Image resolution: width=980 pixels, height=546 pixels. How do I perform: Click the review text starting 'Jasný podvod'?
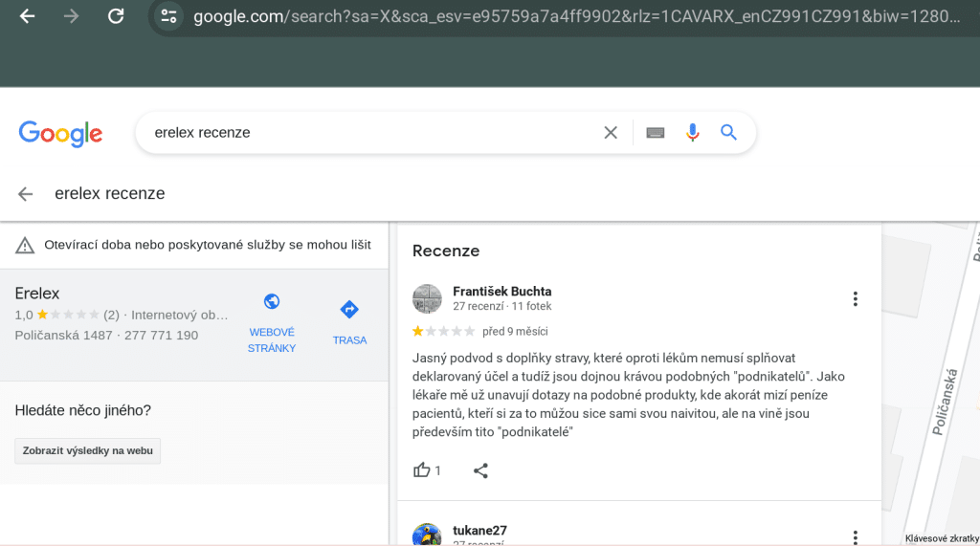(628, 395)
